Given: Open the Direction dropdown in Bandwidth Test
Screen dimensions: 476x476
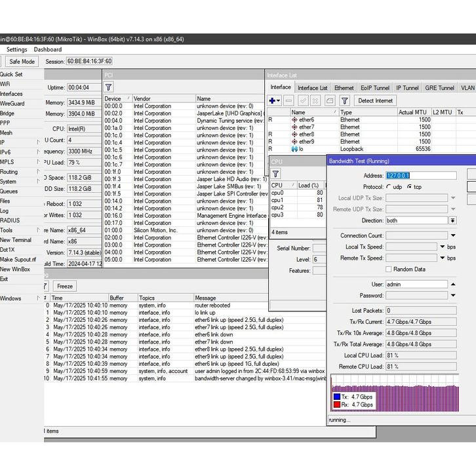Looking at the screenshot, I should click(452, 220).
